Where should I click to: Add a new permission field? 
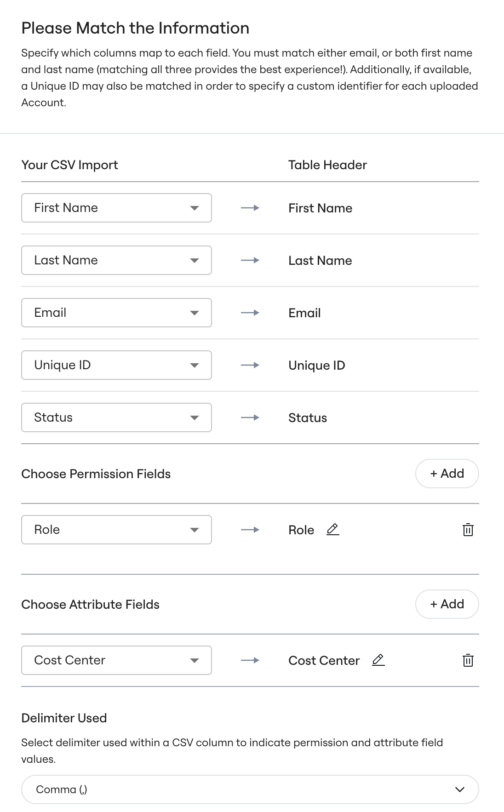pos(447,474)
